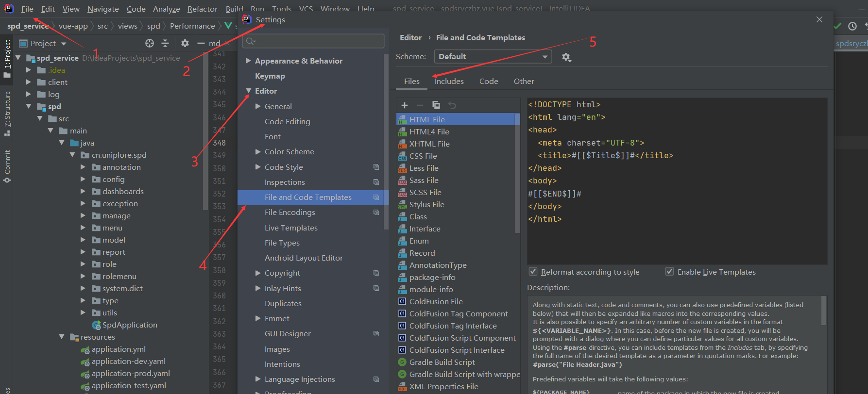Image resolution: width=868 pixels, height=394 pixels.
Task: Hide the Project panel with minus icon
Action: pyautogui.click(x=201, y=43)
